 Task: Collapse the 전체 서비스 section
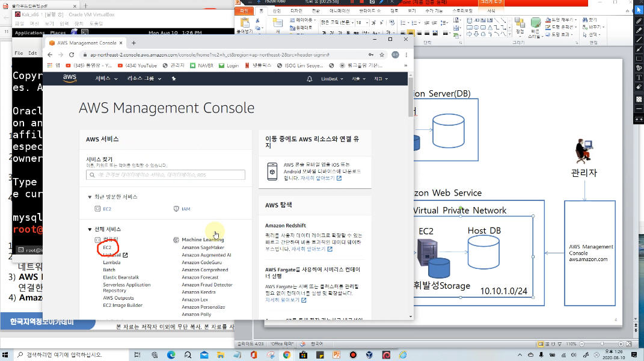click(90, 229)
